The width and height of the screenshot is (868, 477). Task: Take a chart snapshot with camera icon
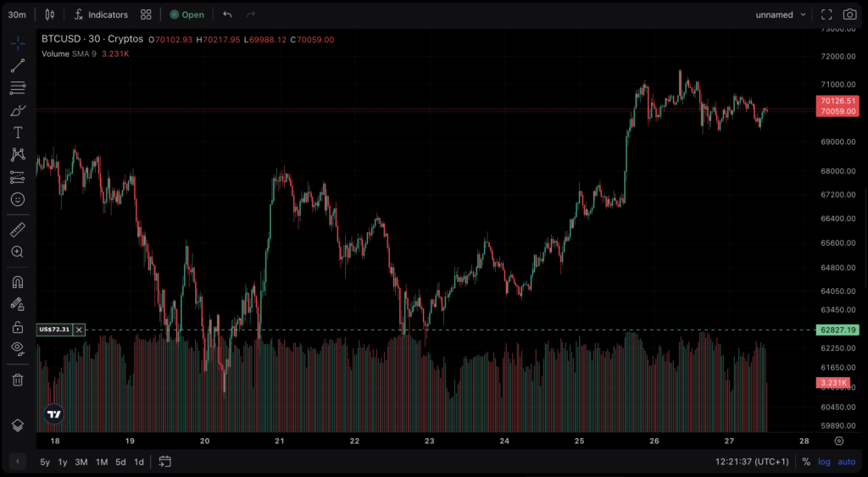point(849,14)
